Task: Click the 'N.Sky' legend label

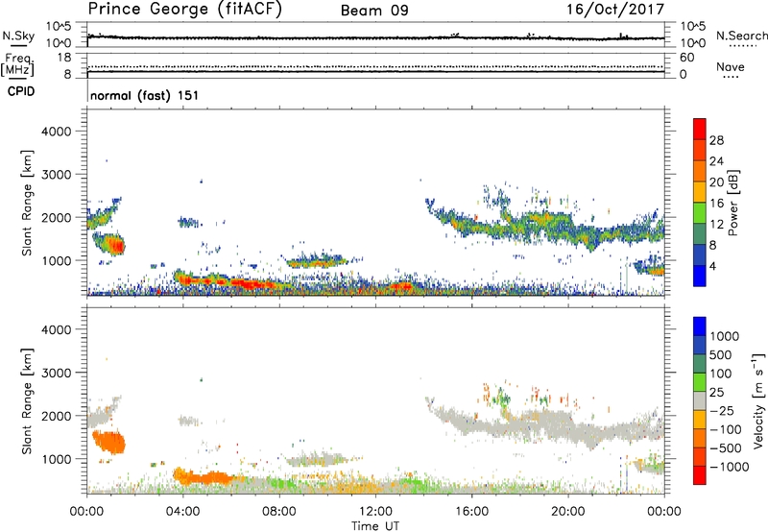Action: [18, 36]
